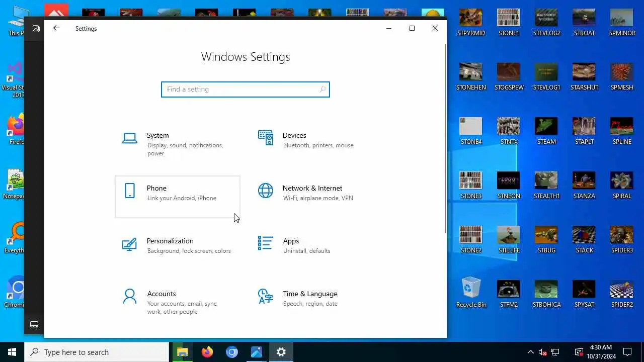Open the Action Center notifications icon

click(x=627, y=352)
